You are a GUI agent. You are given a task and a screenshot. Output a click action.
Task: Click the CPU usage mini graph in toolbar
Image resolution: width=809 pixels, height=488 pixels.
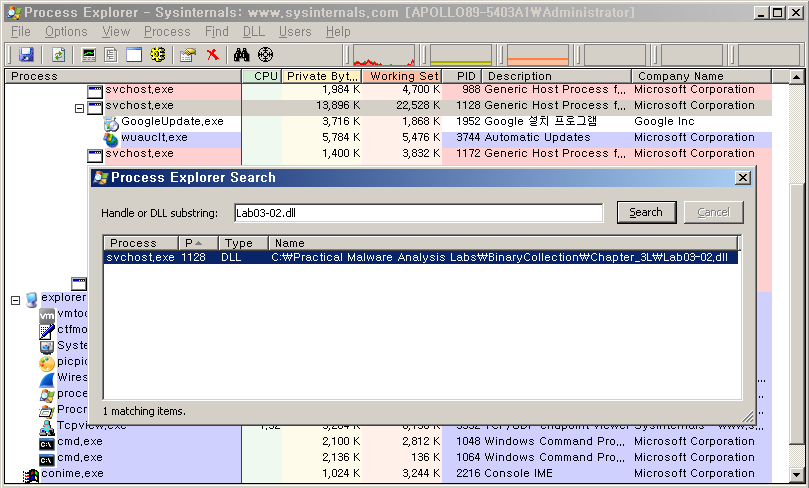pos(383,55)
